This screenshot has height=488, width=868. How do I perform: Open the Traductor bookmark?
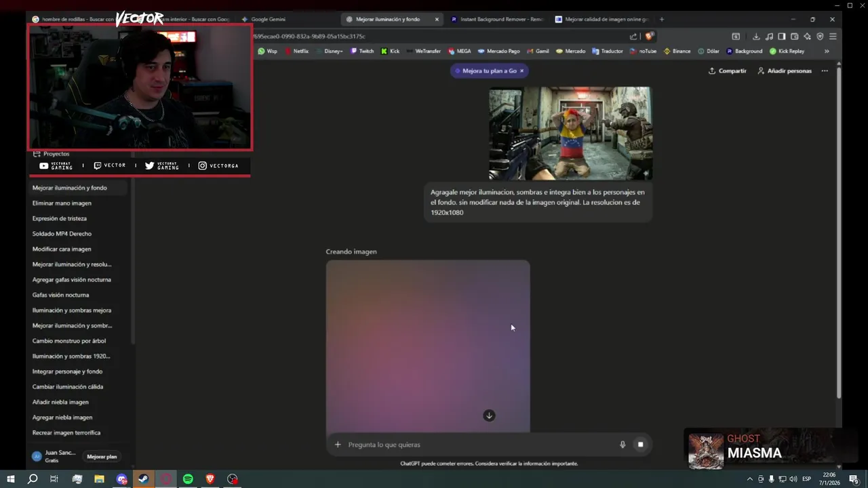(x=607, y=51)
